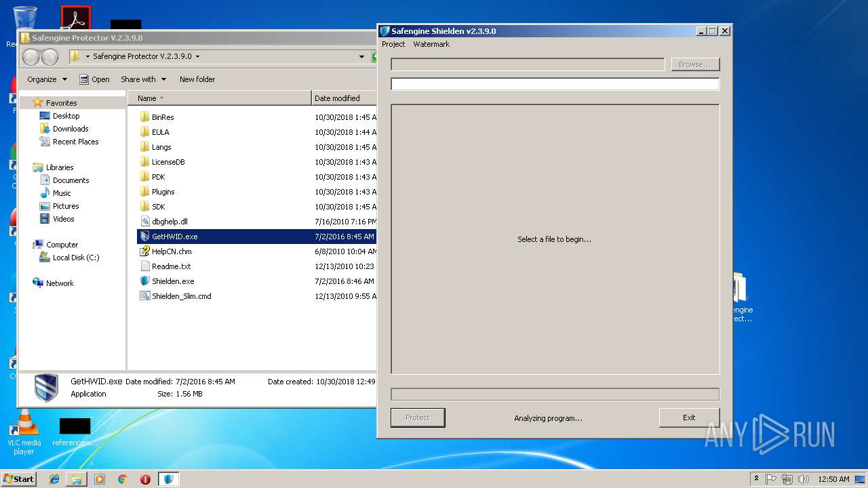Click New folder in Explorer toolbar
Screen dimensions: 868x488
point(197,79)
